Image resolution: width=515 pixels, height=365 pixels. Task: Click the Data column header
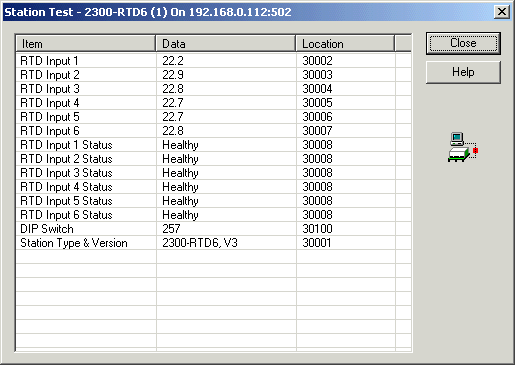click(226, 44)
